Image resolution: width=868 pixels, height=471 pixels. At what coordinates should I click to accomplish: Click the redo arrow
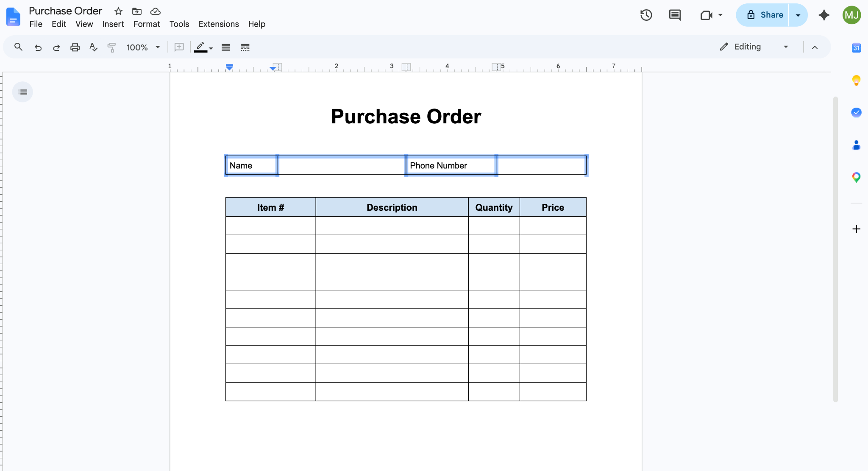pyautogui.click(x=56, y=47)
